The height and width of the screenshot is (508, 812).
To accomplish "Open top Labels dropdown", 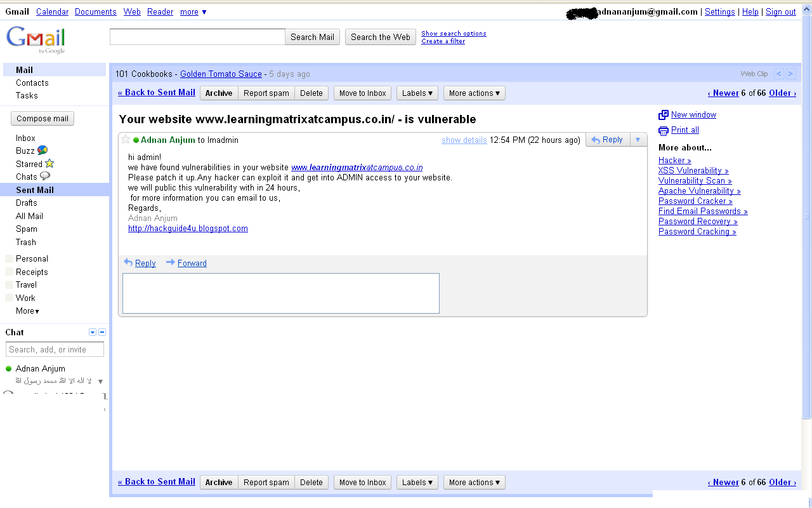I will tap(417, 93).
